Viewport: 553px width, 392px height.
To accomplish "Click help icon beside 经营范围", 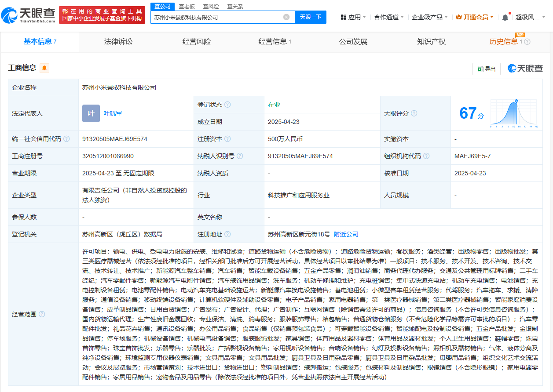I will (42, 314).
